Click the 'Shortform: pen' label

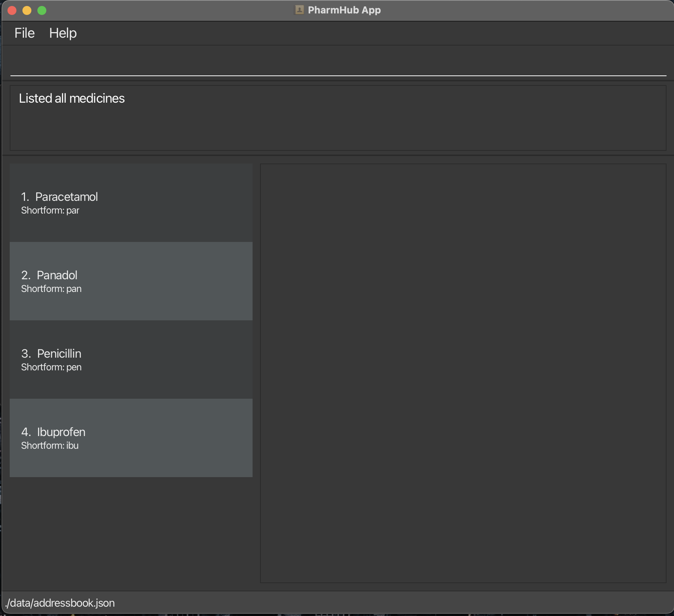[51, 367]
